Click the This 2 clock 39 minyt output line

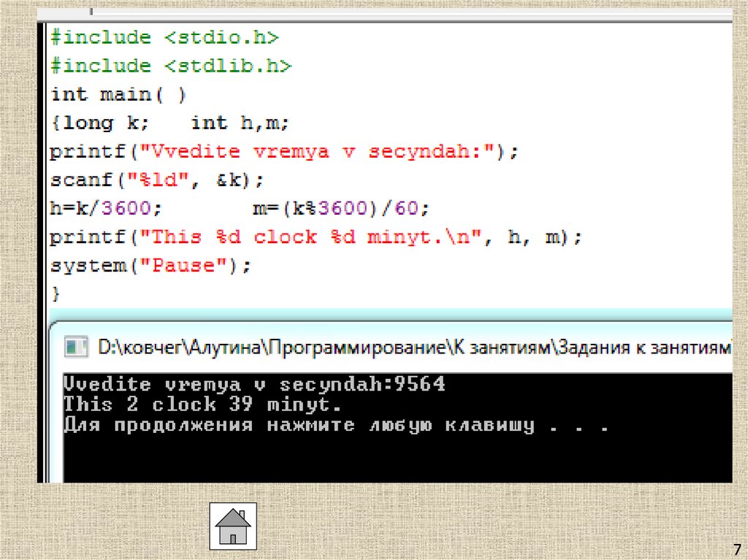click(x=201, y=403)
